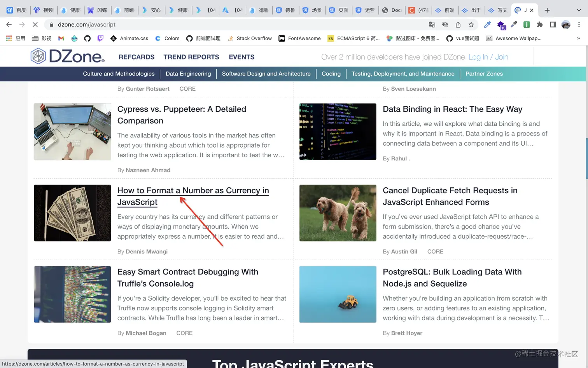Open the Chrome profile avatar
The width and height of the screenshot is (588, 368).
(x=566, y=25)
